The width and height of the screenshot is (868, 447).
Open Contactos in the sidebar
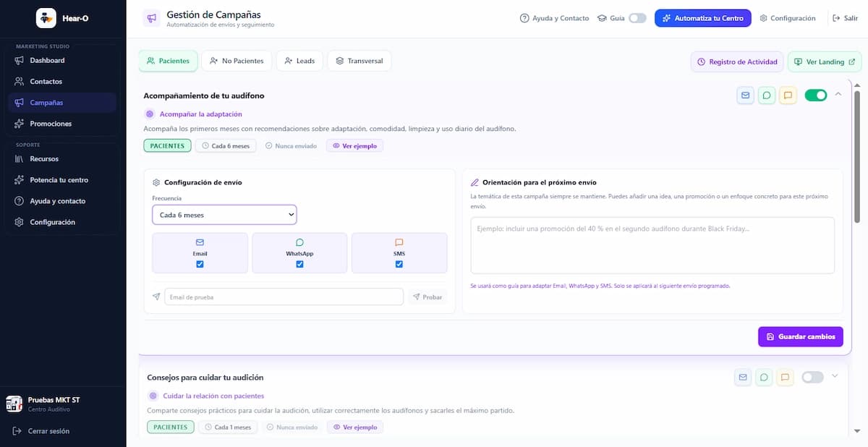click(62, 81)
